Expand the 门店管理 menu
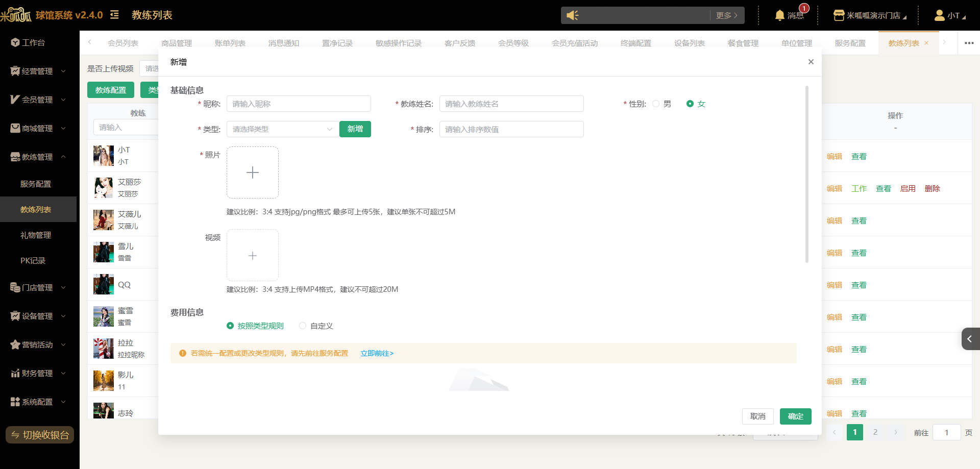980x469 pixels. tap(63, 287)
